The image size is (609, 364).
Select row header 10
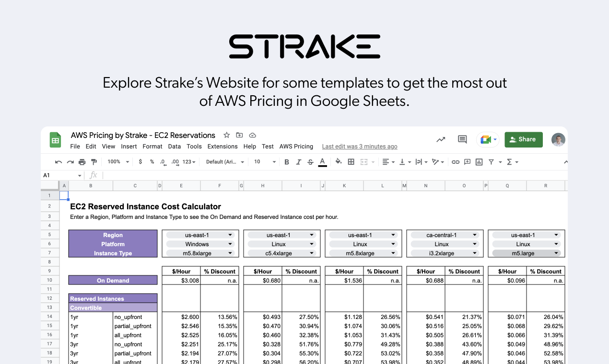coord(49,281)
